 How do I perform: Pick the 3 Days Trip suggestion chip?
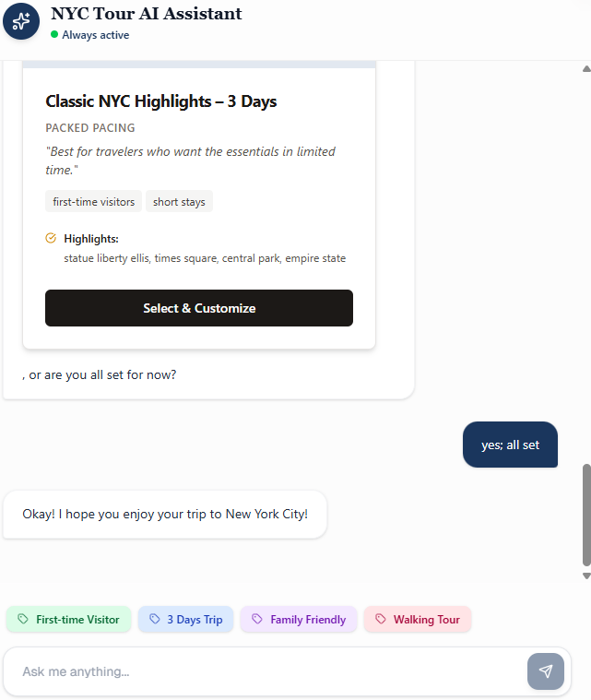[x=186, y=620]
